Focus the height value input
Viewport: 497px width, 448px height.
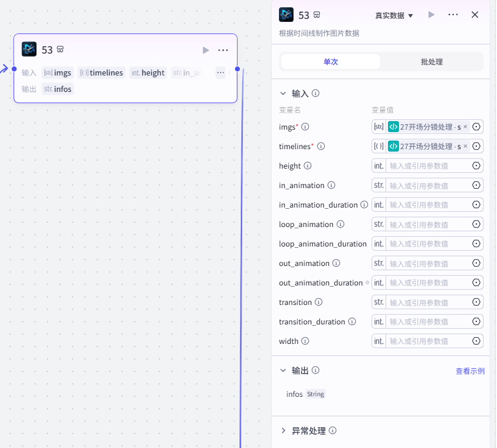[x=428, y=166]
